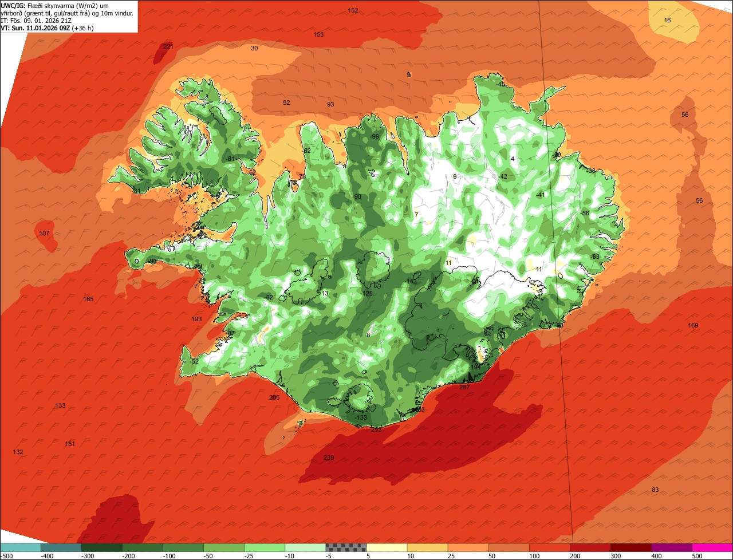This screenshot has width=733, height=560.
Task: Click the map value 165
Action: click(x=88, y=299)
